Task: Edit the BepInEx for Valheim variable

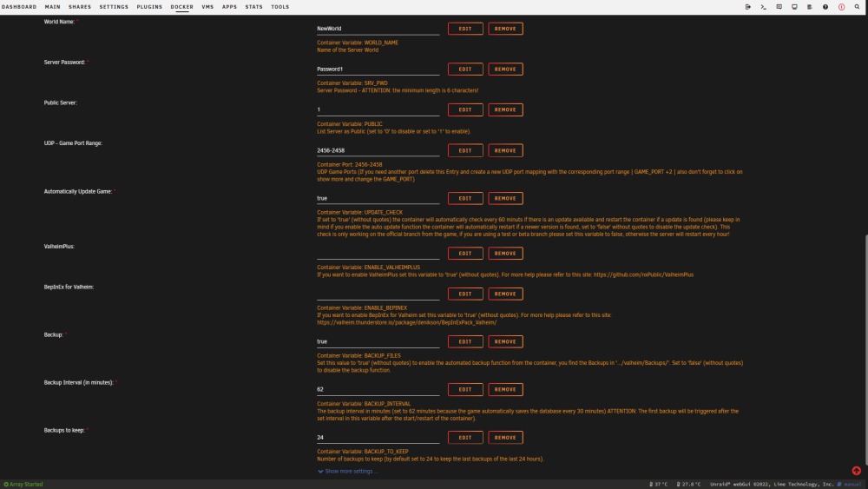Action: click(465, 294)
